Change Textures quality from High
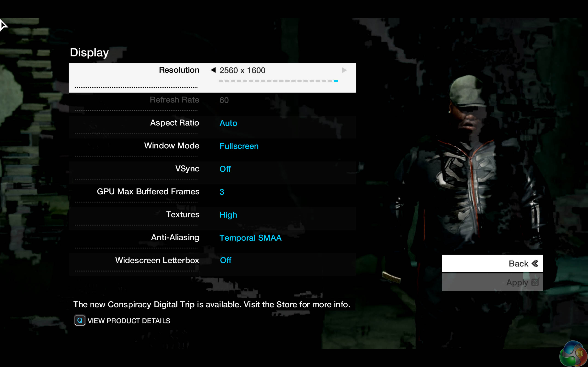Viewport: 588px width, 367px height. 228,215
